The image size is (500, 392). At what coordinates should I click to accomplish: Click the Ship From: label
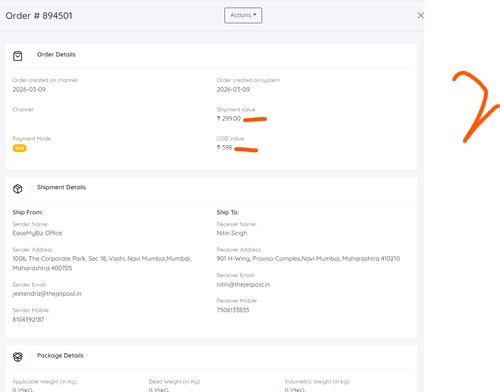(28, 212)
